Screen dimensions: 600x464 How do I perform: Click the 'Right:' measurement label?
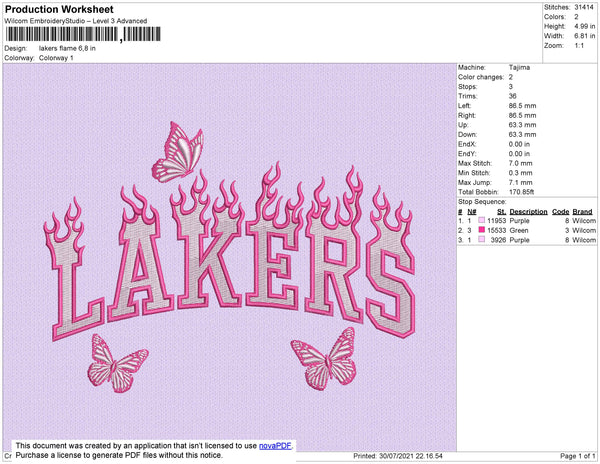pyautogui.click(x=466, y=115)
